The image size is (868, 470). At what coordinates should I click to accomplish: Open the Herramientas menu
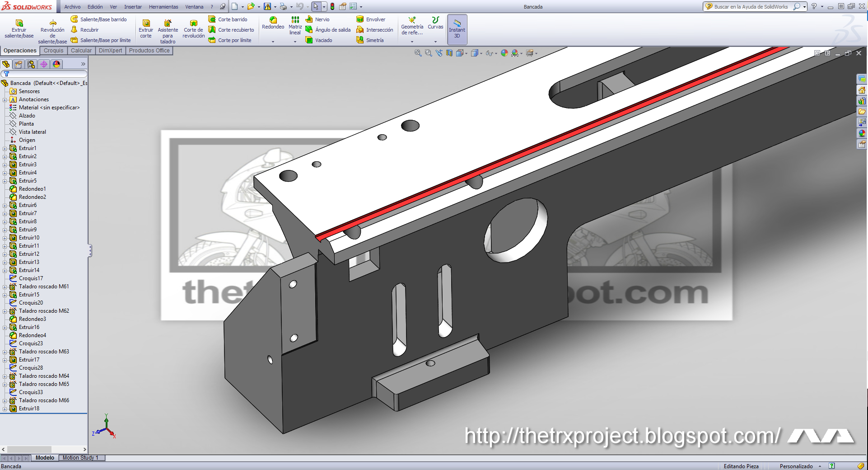163,7
